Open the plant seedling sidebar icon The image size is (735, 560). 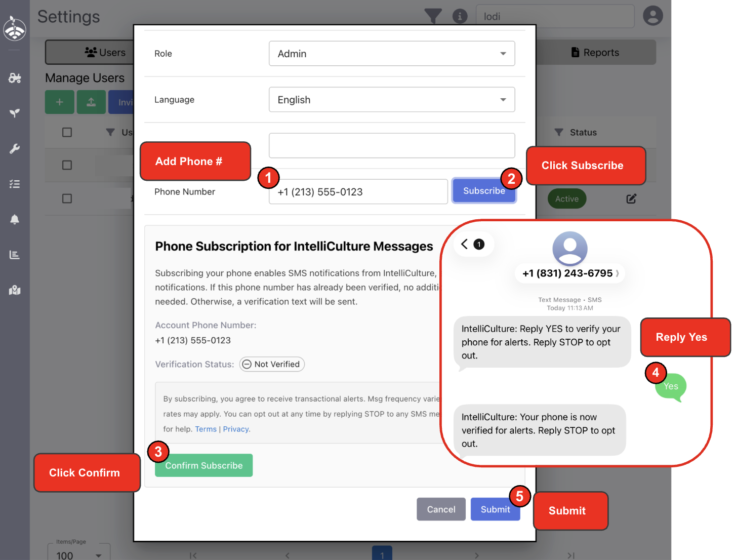(x=15, y=113)
